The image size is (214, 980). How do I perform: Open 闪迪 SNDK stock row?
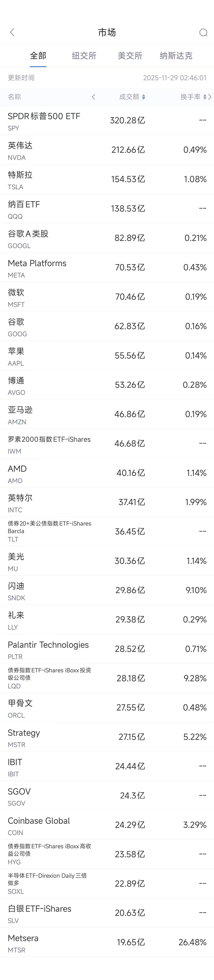click(107, 590)
